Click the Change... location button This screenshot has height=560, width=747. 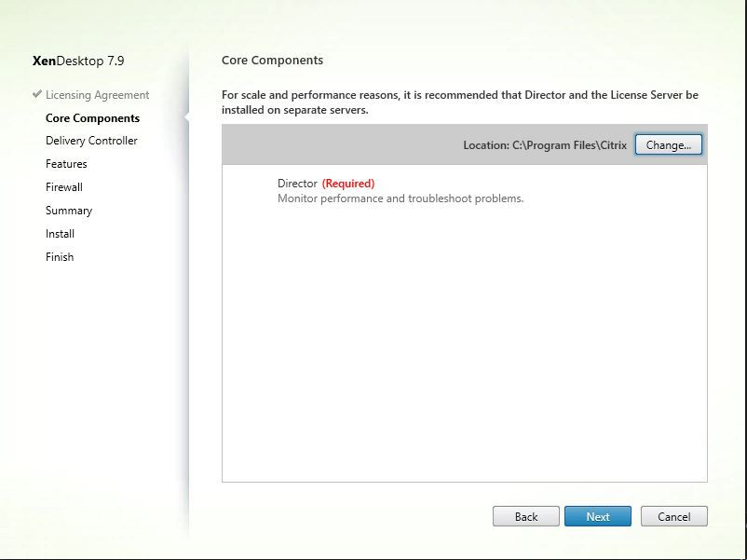tap(669, 144)
